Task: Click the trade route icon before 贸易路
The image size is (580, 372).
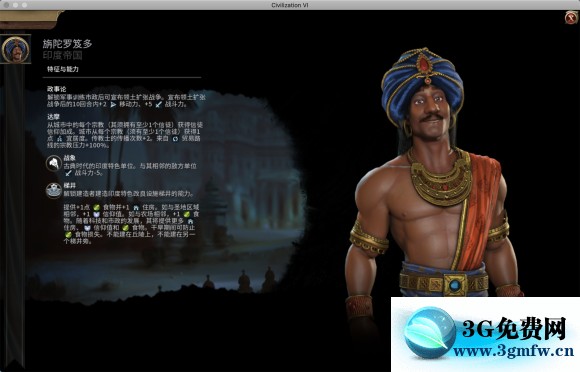Action: click(175, 139)
